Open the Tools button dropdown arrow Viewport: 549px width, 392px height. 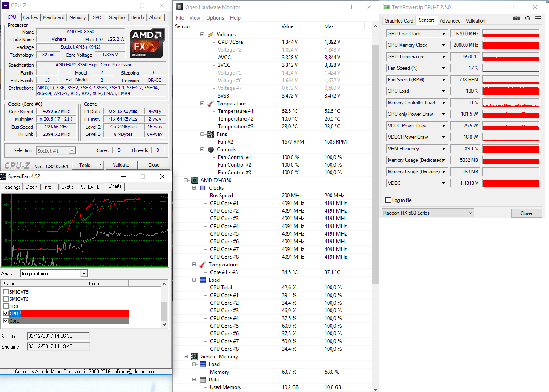[100, 165]
